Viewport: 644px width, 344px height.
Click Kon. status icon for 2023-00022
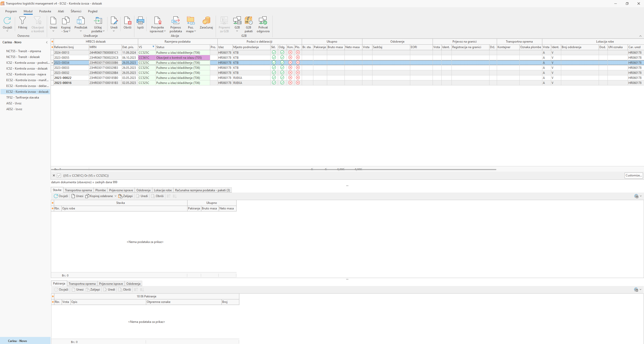290,78
